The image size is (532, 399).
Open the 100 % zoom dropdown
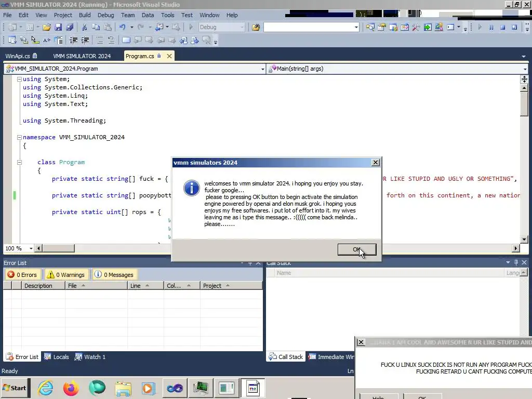(x=31, y=248)
